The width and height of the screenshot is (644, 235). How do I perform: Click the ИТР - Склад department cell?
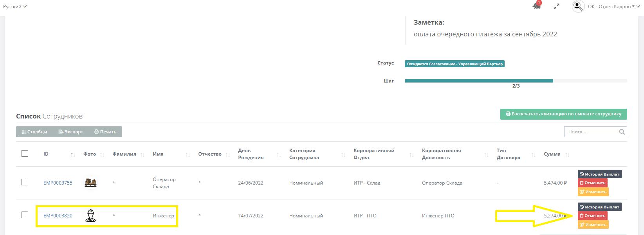point(367,183)
